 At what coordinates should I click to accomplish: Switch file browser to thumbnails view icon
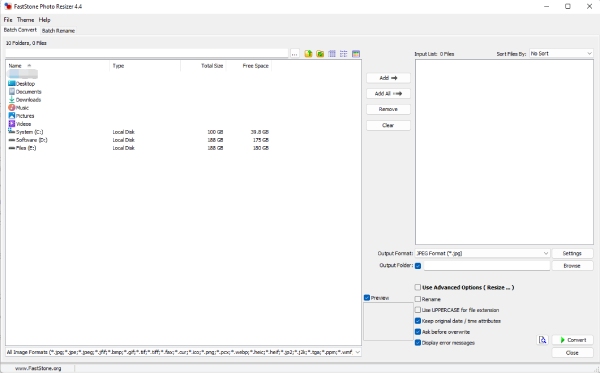(x=356, y=54)
